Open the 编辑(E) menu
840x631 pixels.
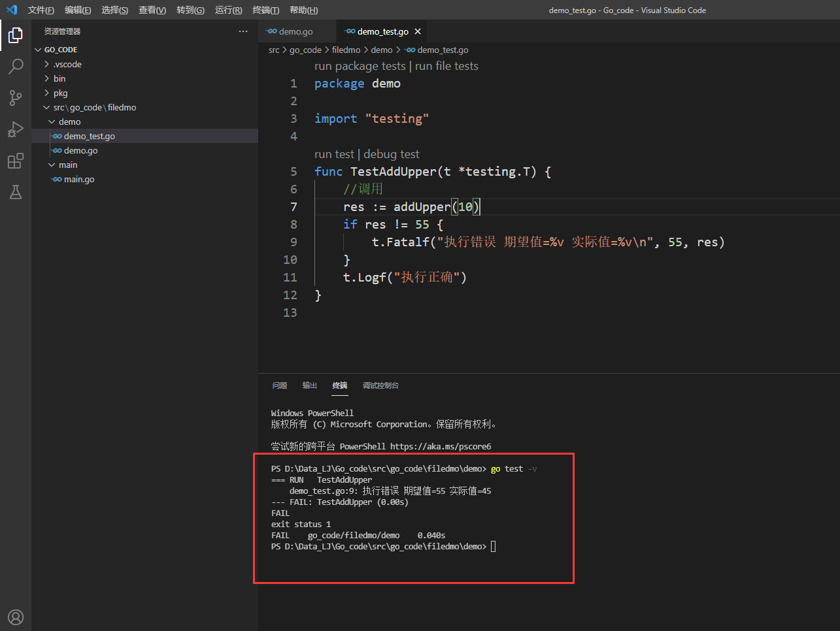(78, 10)
